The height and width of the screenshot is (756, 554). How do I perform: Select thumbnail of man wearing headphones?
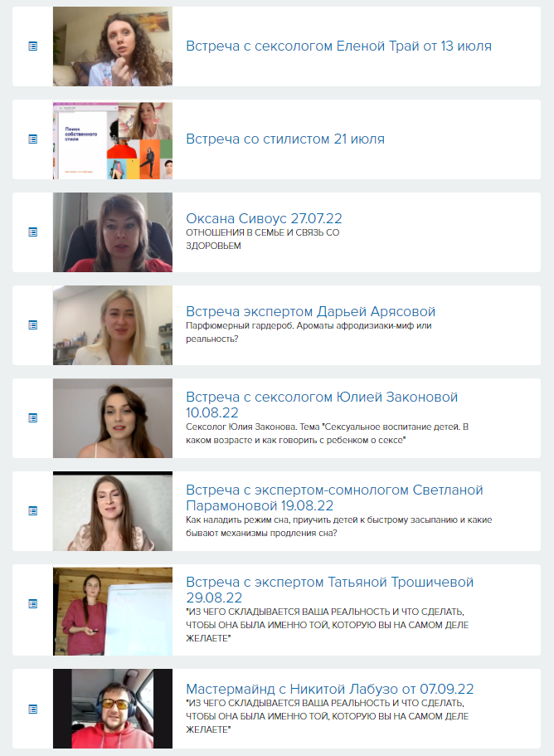click(113, 709)
